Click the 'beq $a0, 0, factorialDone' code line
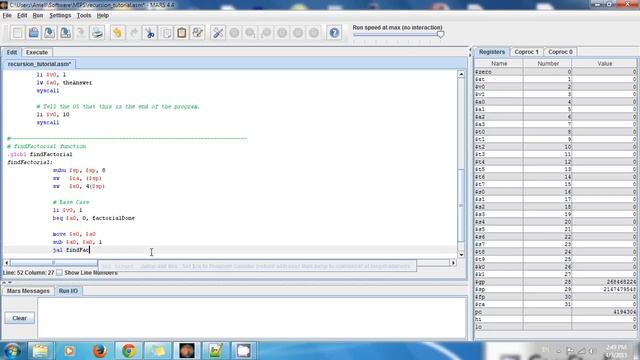 94,218
